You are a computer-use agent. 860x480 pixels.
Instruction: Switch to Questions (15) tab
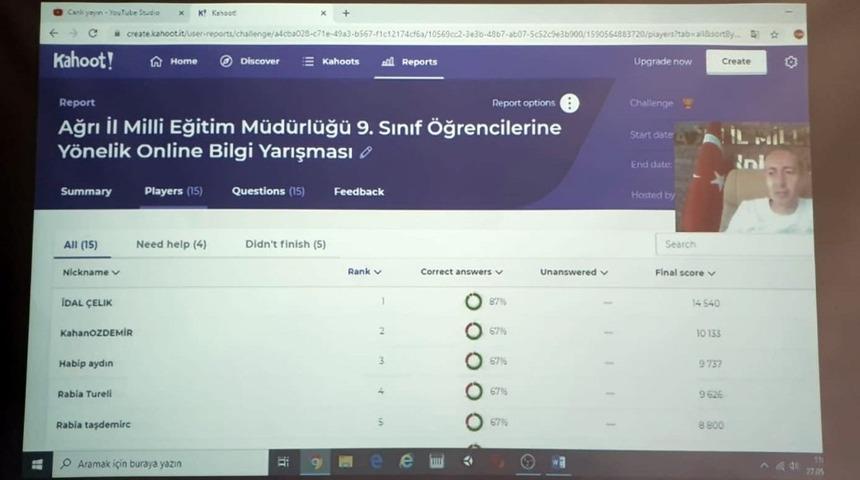point(268,191)
